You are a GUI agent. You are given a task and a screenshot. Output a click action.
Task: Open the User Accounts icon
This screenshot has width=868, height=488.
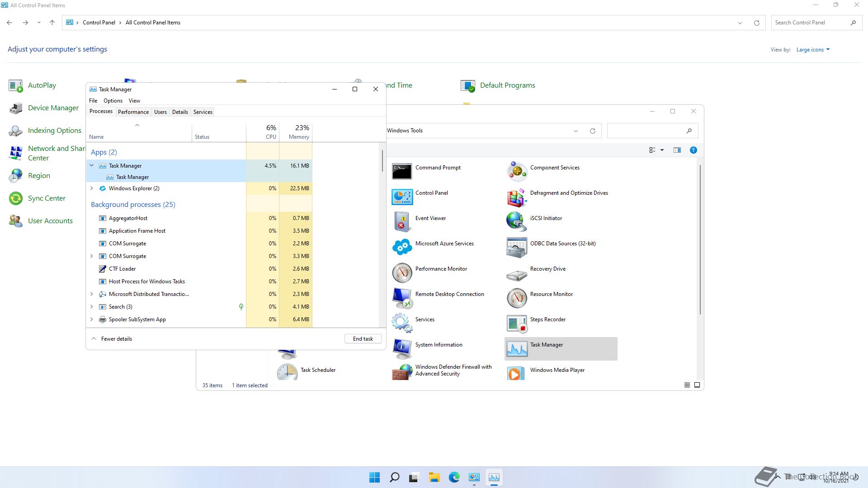point(16,221)
